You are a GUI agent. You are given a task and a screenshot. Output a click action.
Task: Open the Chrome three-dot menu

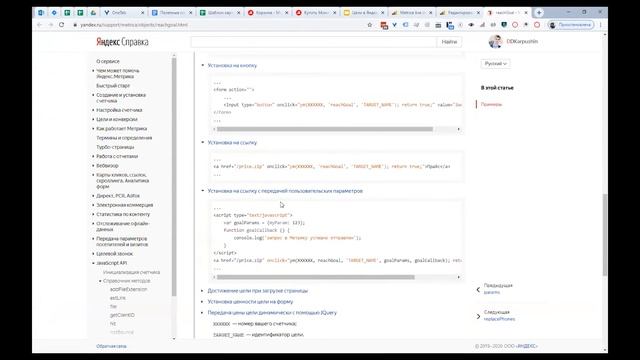click(601, 25)
